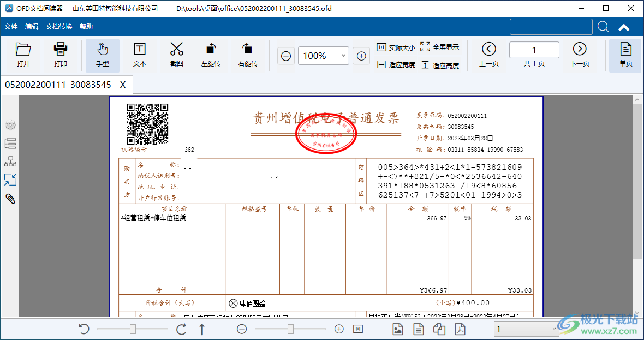Fit page to height with 适应高度
The image size is (644, 340).
[x=439, y=65]
